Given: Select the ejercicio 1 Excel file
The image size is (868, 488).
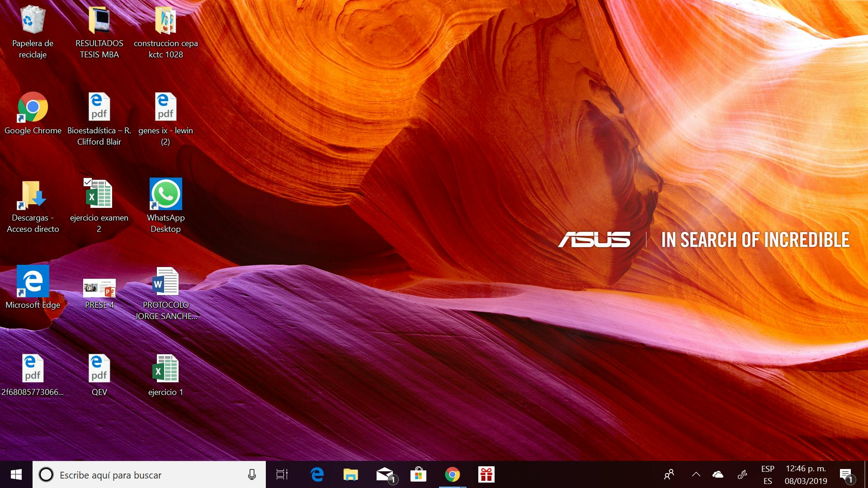Looking at the screenshot, I should (x=165, y=375).
